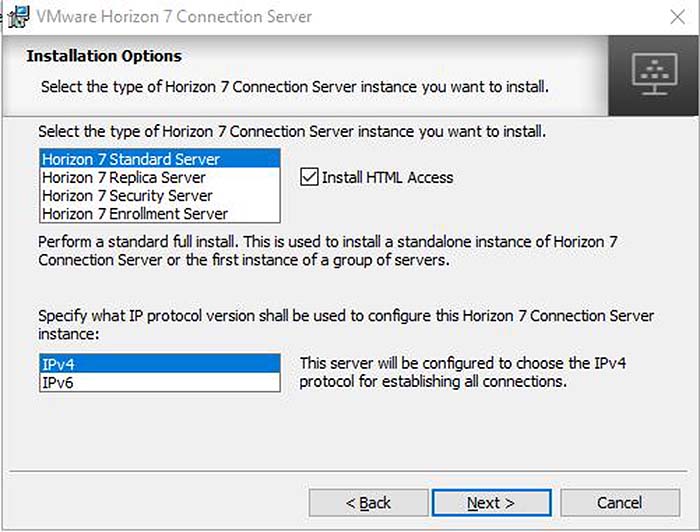Pick Horizon 7 Enrollment Server
This screenshot has width=700, height=532.
(x=160, y=214)
